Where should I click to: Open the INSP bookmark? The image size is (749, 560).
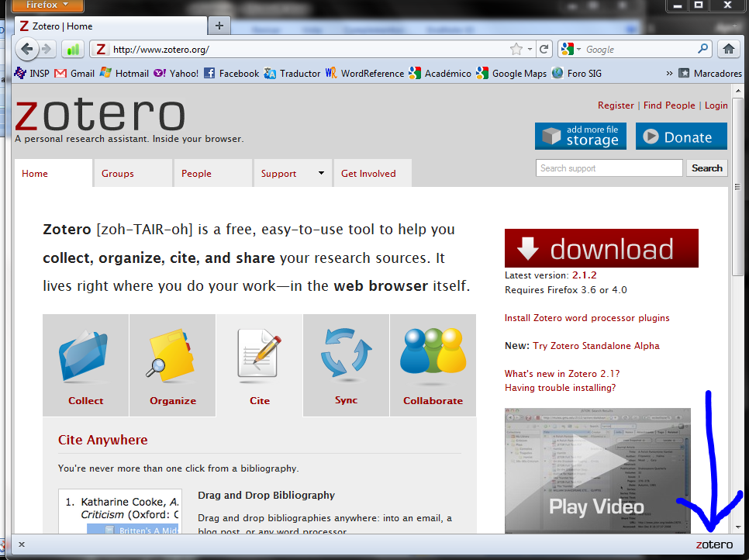pos(32,73)
